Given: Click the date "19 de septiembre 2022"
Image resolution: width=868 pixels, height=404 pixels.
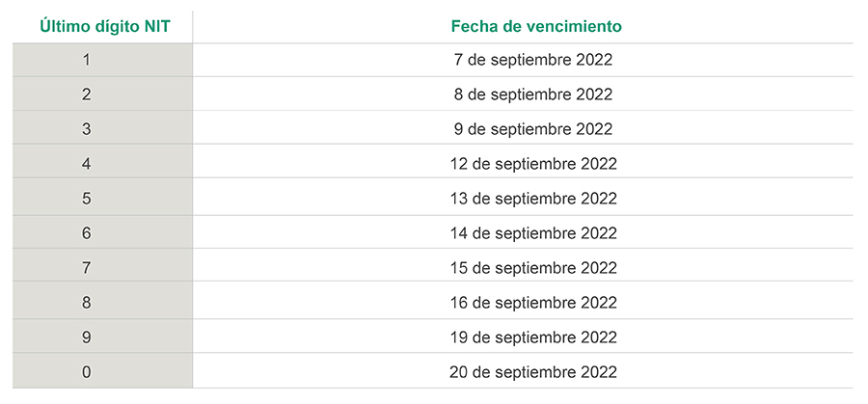Looking at the screenshot, I should coord(533,337).
